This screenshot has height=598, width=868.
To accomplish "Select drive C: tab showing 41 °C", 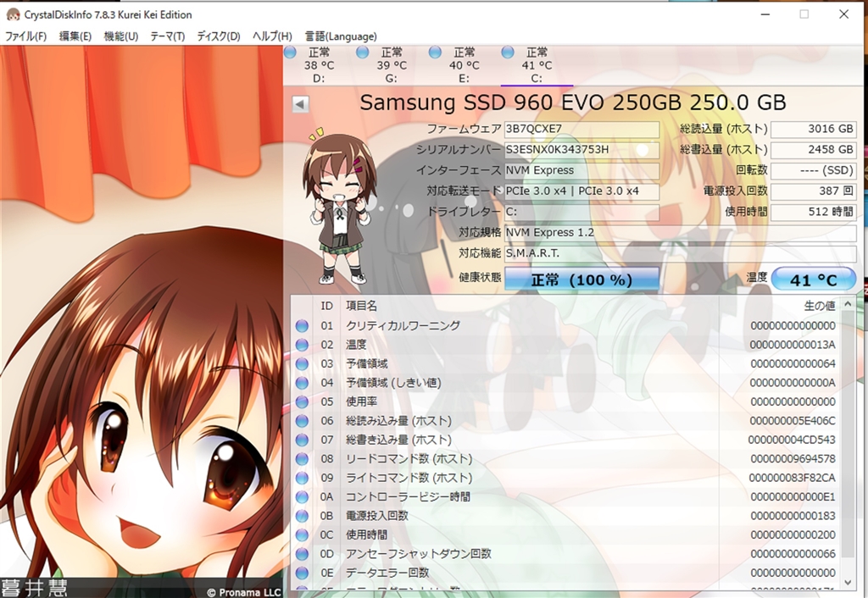I will pyautogui.click(x=537, y=65).
